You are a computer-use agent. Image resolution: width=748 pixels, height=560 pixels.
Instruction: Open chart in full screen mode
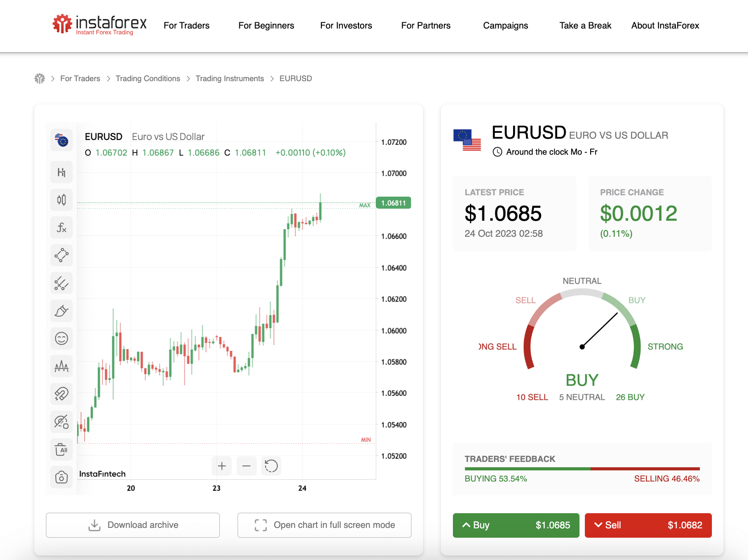tap(325, 525)
